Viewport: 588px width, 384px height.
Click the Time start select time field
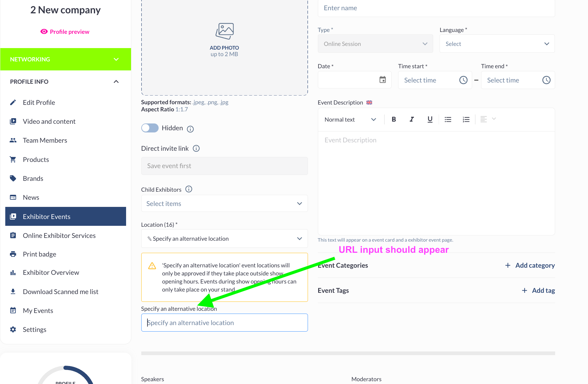435,80
